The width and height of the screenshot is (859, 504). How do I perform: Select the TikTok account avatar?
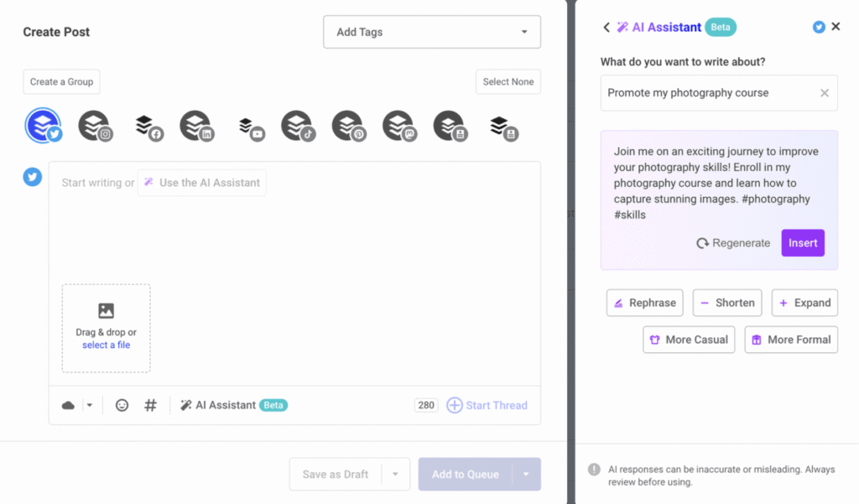point(298,126)
